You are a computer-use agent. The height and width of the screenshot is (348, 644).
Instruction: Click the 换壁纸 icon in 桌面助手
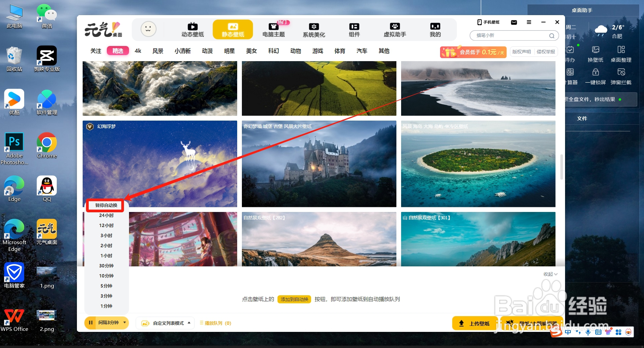pos(595,54)
